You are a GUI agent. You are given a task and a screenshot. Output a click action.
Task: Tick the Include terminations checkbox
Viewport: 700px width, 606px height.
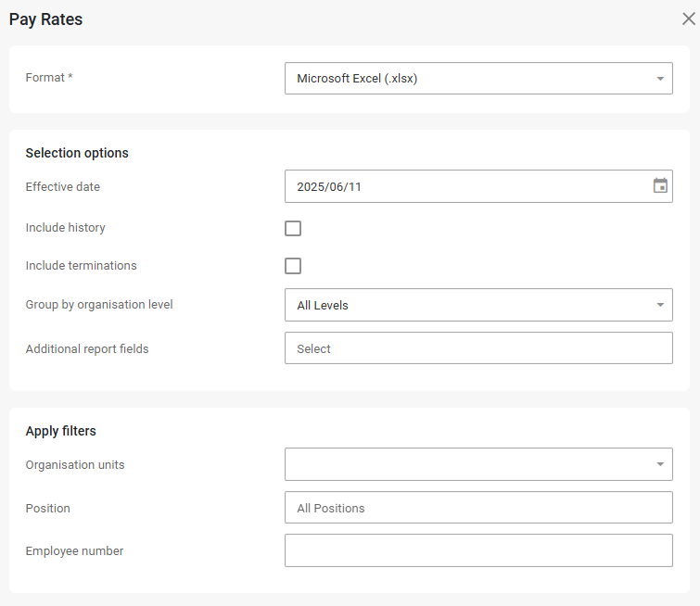[293, 266]
